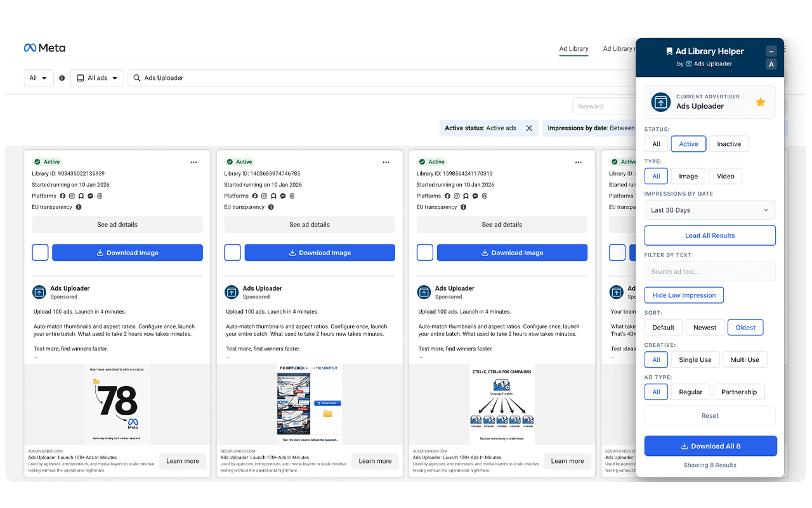The image size is (812, 508).
Task: Click Learn more on the 78 ad
Action: 183,461
